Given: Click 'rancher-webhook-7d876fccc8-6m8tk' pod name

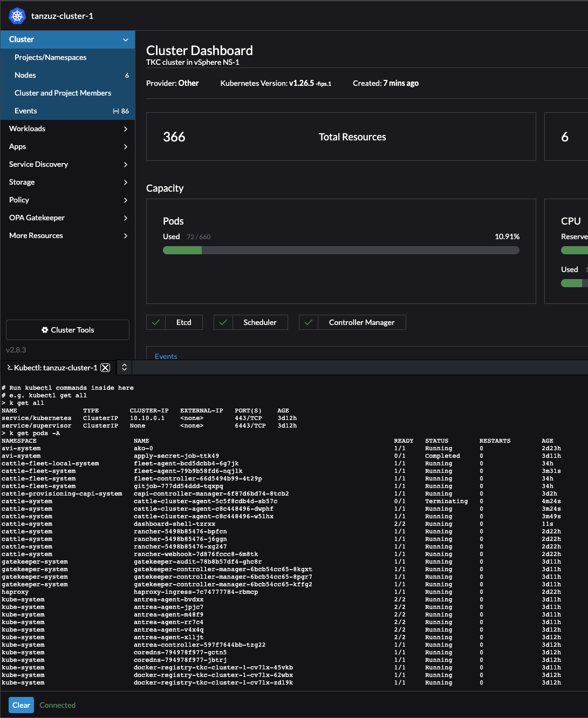Looking at the screenshot, I should click(x=196, y=554).
